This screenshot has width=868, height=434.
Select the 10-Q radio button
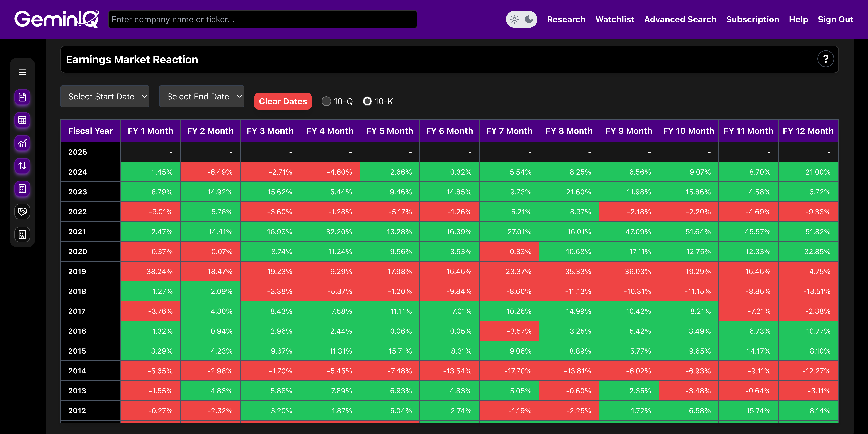click(x=326, y=101)
